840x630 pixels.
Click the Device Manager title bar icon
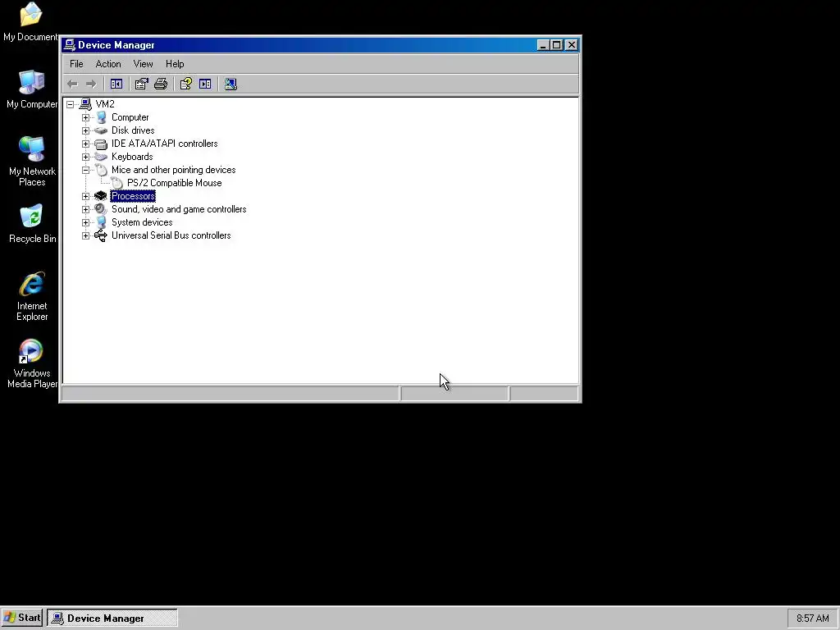coord(70,45)
